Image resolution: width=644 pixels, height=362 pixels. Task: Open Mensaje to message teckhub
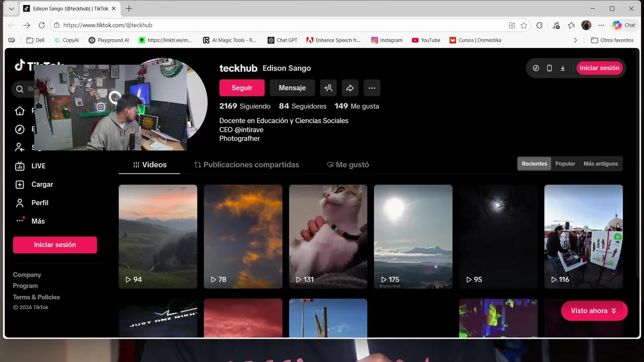[x=292, y=87]
